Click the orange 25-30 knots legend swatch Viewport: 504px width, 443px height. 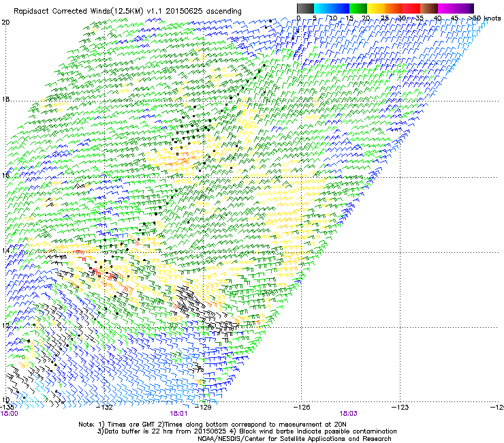point(394,8)
